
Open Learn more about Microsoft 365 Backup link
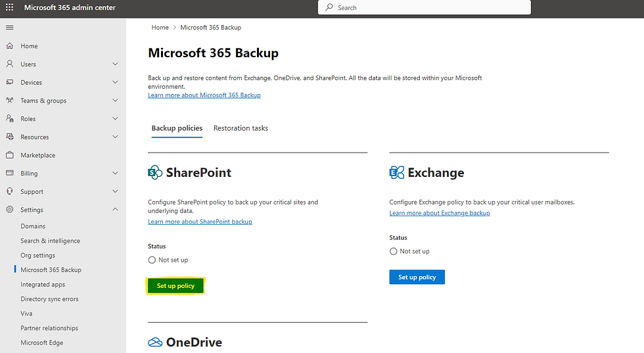204,95
